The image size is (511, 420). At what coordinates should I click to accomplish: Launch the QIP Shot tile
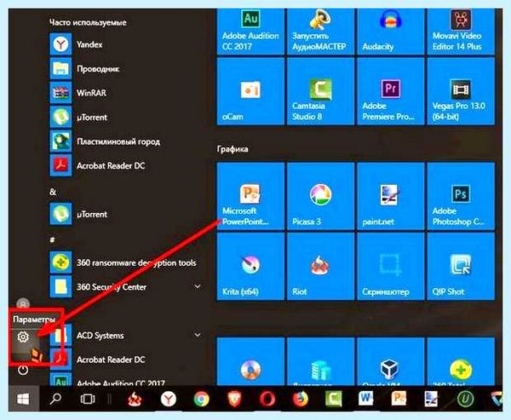pyautogui.click(x=461, y=266)
